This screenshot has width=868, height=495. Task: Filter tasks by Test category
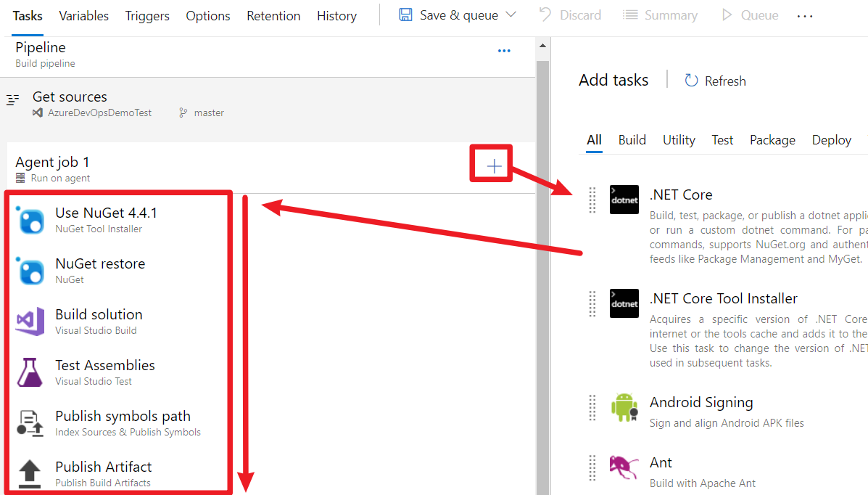722,139
